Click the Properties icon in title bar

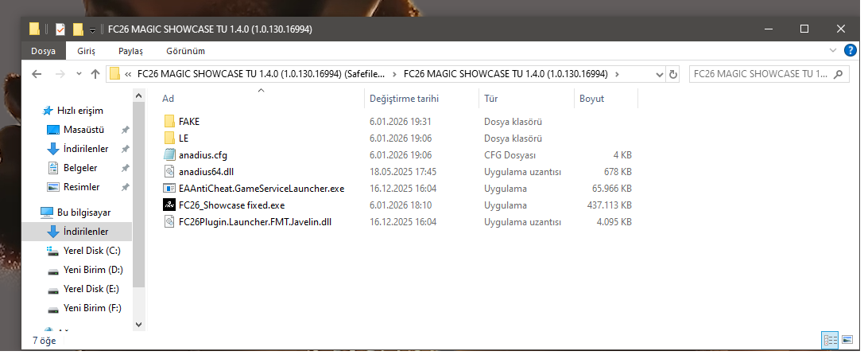[60, 29]
